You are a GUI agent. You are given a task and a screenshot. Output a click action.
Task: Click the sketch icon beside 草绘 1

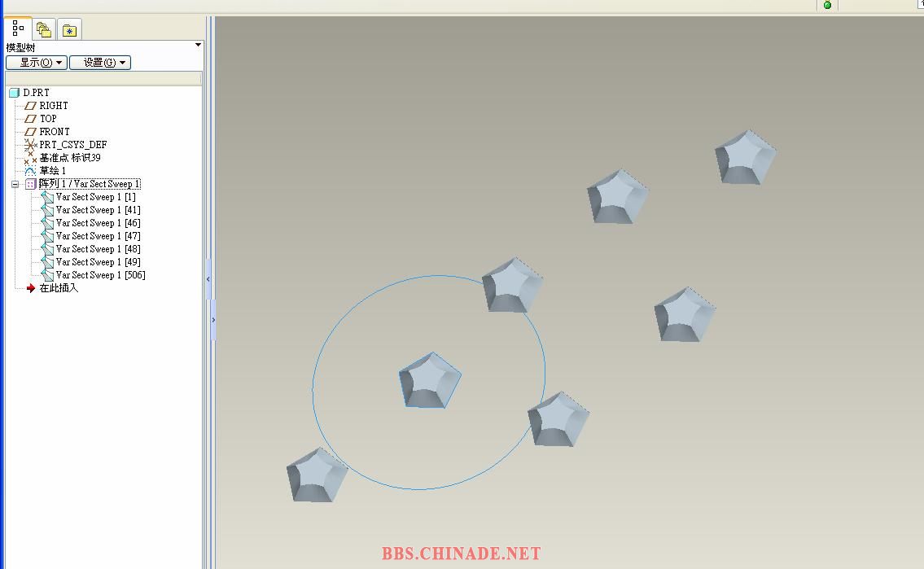(x=30, y=171)
